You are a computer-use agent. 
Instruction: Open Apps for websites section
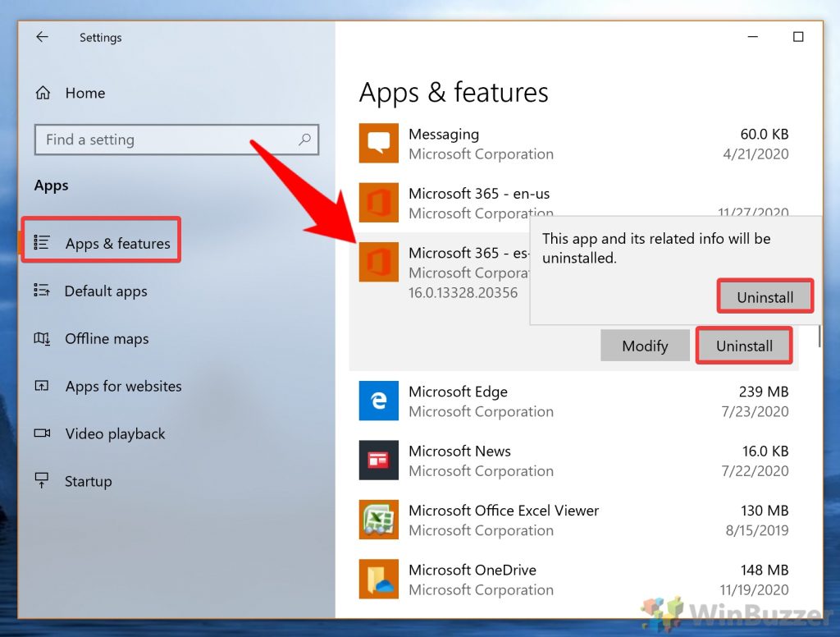tap(124, 386)
